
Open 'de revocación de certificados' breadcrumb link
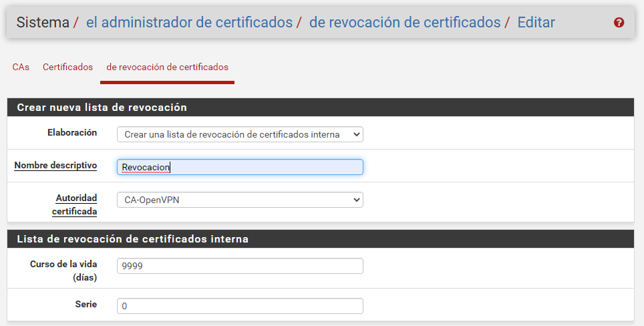pyautogui.click(x=404, y=23)
